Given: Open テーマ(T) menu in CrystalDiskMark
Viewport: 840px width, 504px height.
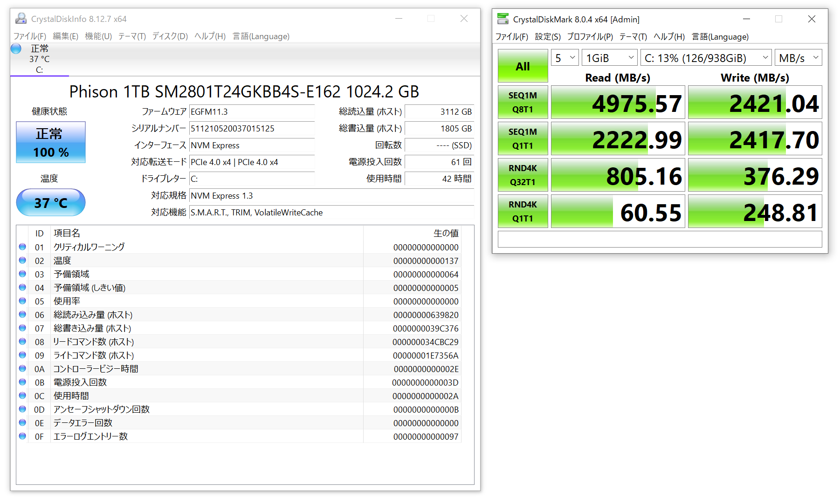Looking at the screenshot, I should tap(633, 37).
